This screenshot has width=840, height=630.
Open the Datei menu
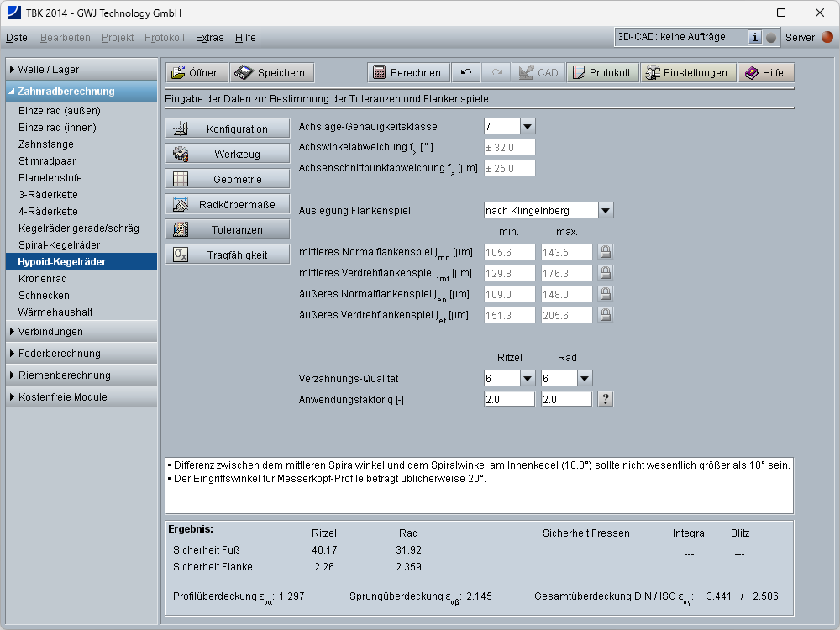point(18,38)
